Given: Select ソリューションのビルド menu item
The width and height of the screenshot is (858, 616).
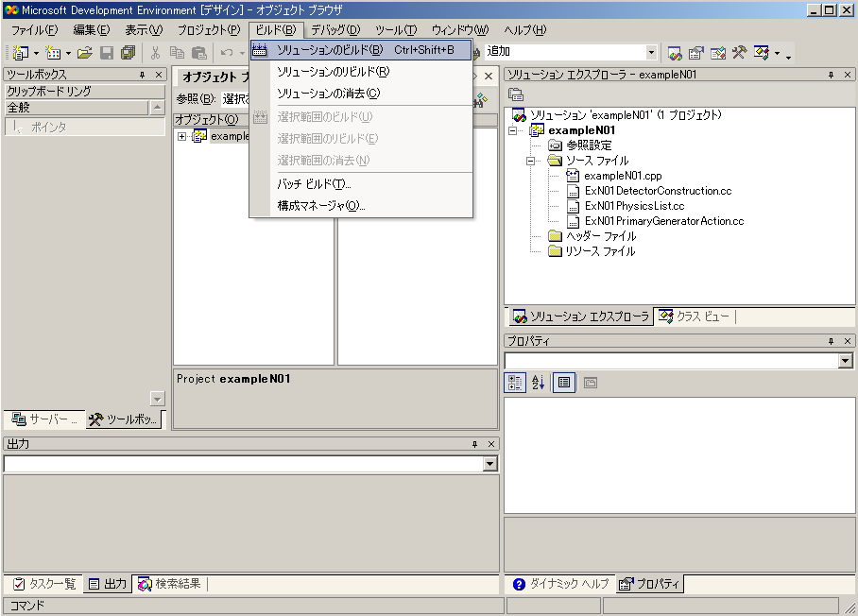Looking at the screenshot, I should click(x=361, y=50).
